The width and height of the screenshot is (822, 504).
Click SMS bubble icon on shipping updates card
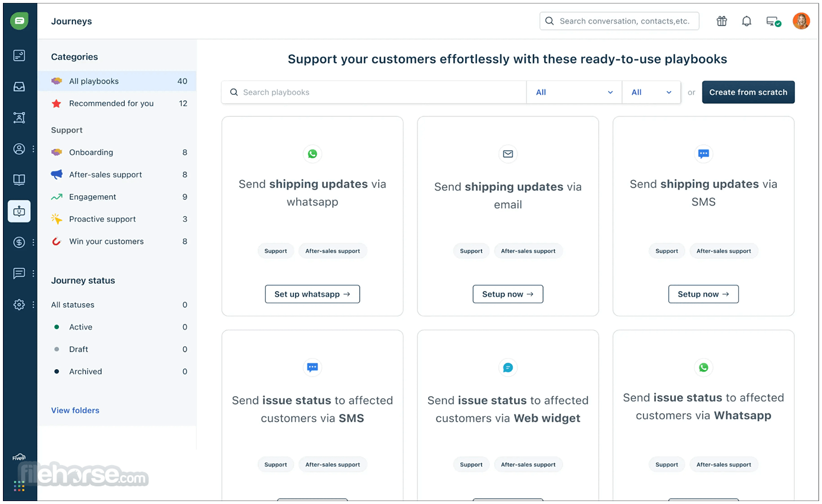(x=704, y=154)
